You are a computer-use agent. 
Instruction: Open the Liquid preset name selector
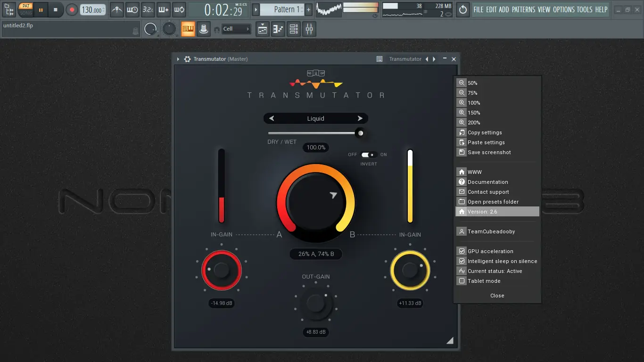(316, 118)
